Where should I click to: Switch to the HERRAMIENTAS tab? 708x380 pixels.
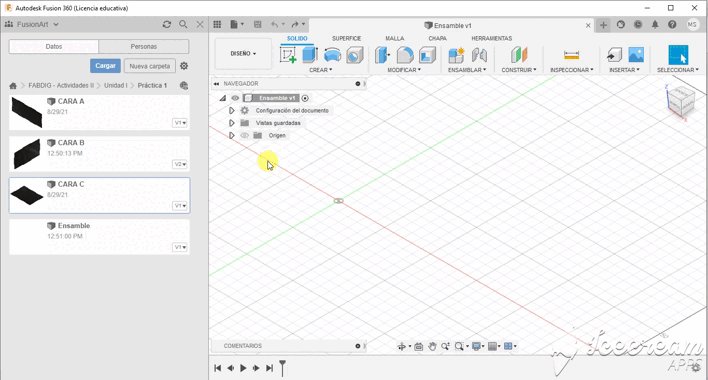pos(492,38)
